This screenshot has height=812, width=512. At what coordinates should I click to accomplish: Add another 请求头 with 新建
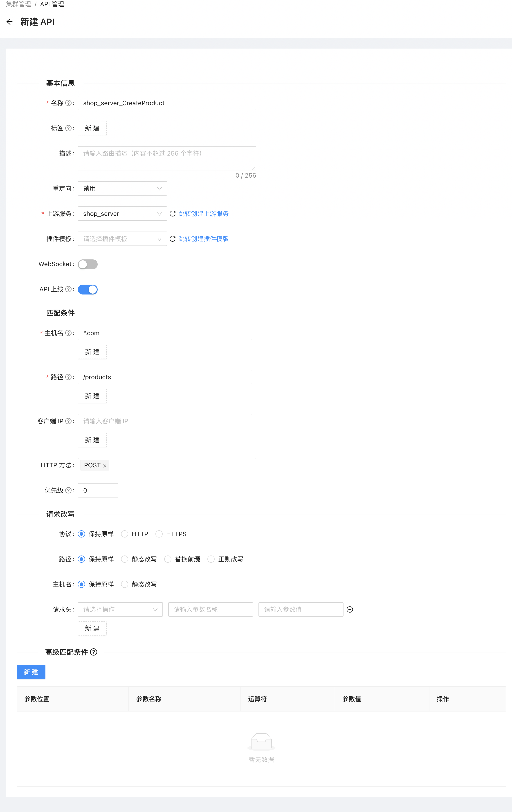coord(92,629)
